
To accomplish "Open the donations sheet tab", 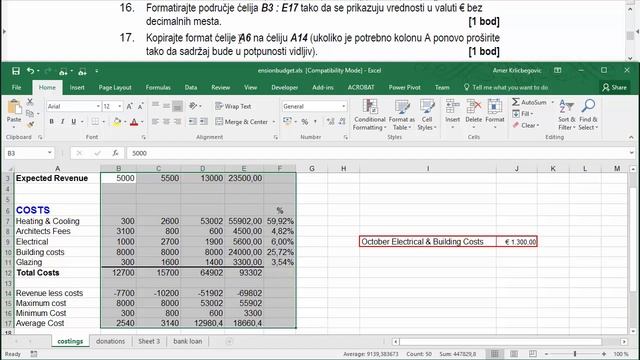I will [110, 341].
